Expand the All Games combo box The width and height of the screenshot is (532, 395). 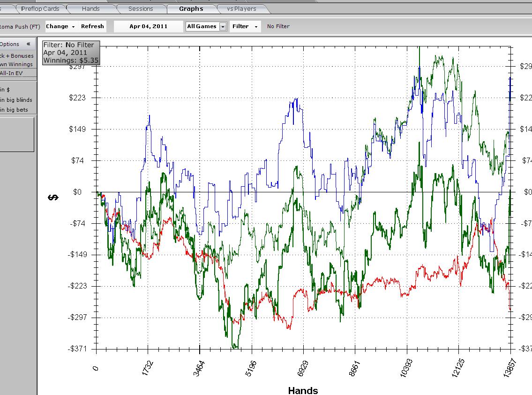[206, 26]
